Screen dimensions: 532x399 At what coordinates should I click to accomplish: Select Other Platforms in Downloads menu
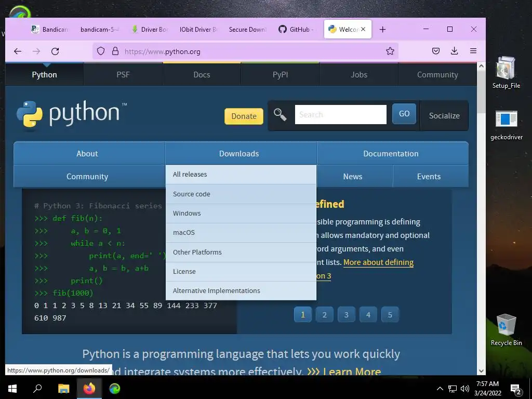pyautogui.click(x=241, y=252)
